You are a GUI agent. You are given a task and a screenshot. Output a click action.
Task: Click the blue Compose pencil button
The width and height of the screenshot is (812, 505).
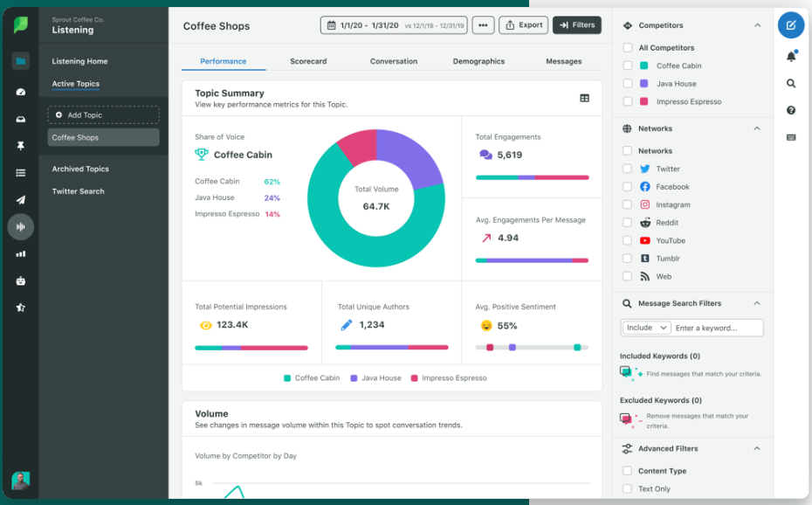[791, 24]
